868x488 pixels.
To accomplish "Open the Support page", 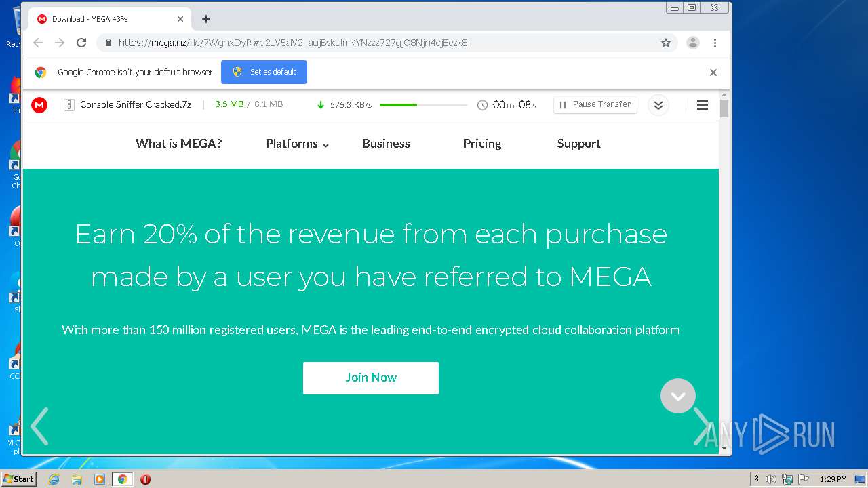I will coord(579,144).
